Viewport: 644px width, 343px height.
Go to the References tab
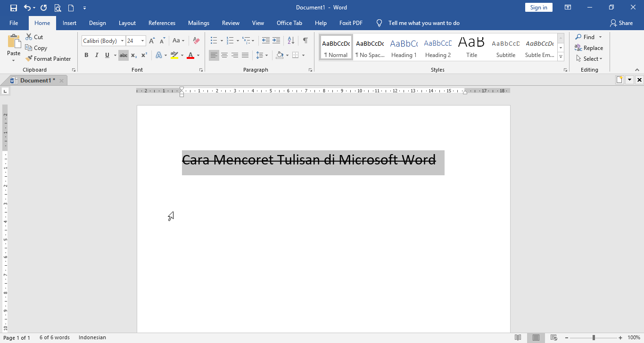click(x=162, y=23)
